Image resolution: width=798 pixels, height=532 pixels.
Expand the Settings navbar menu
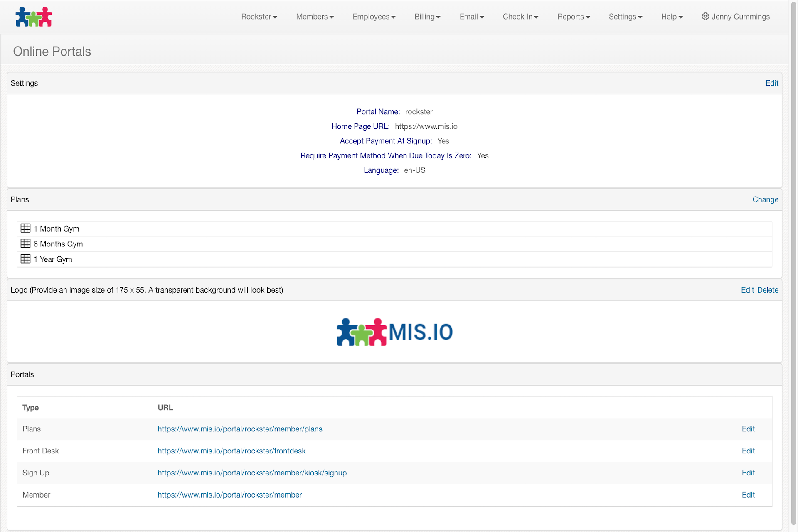[x=626, y=17]
